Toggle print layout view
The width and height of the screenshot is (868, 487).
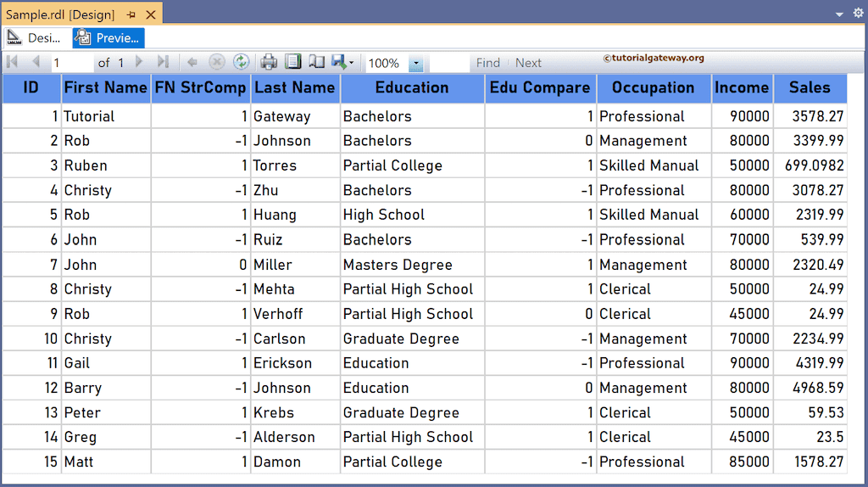[x=292, y=62]
